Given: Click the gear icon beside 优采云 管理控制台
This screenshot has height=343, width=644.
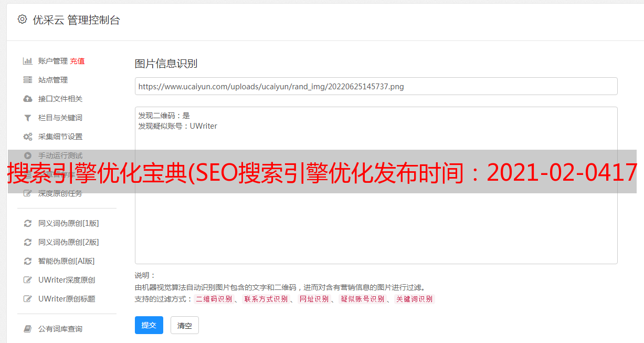Looking at the screenshot, I should click(x=22, y=19).
